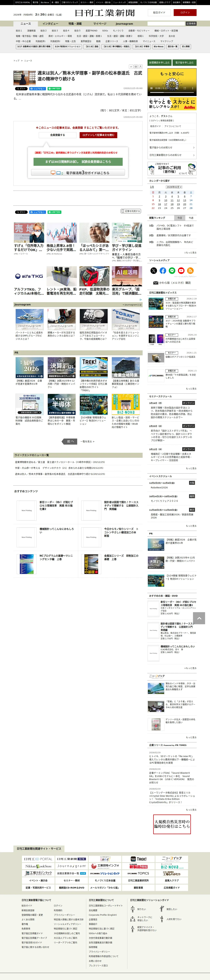Pause the ad video
Viewport: 210px width, 980px height.
(x=152, y=88)
